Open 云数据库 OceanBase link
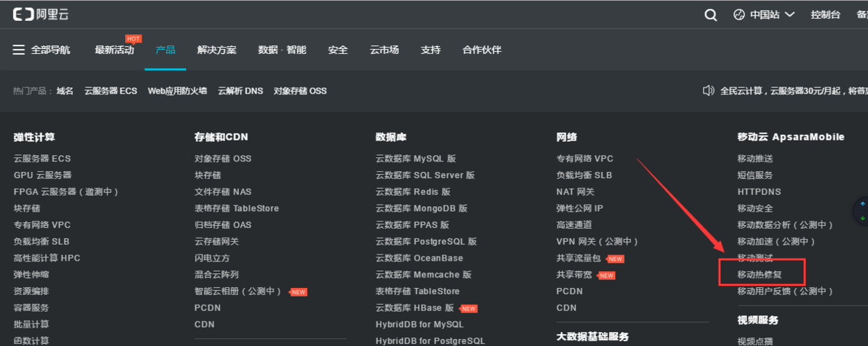Viewport: 868px width, 346px height. 419,258
